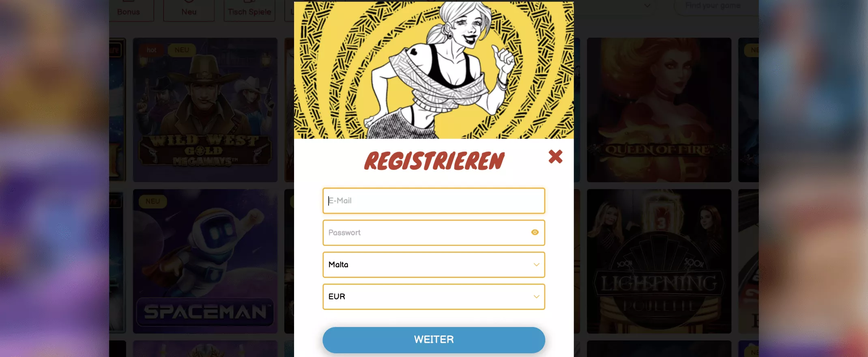The height and width of the screenshot is (357, 868).
Task: Open Queen of Fire game thumbnail
Action: 659,110
